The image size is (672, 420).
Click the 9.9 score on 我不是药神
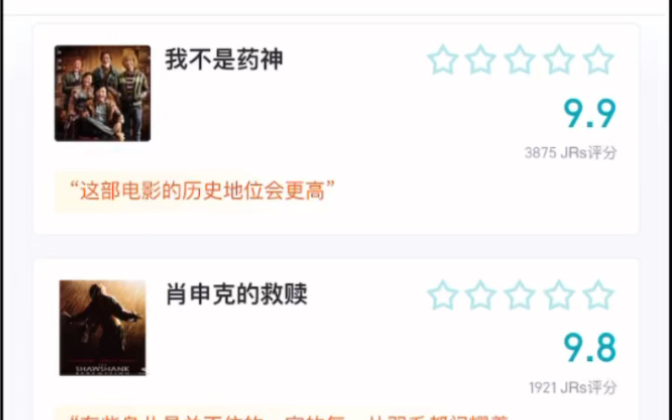click(590, 114)
